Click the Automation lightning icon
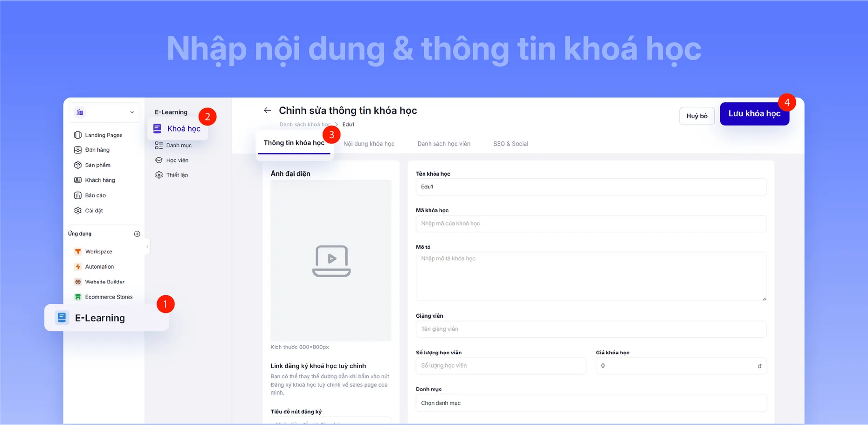This screenshot has width=868, height=425. click(x=78, y=267)
